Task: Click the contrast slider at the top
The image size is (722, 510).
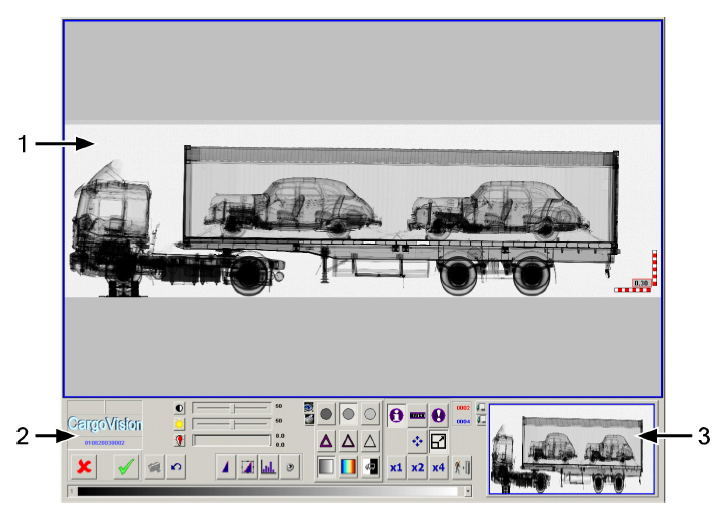Action: (231, 408)
